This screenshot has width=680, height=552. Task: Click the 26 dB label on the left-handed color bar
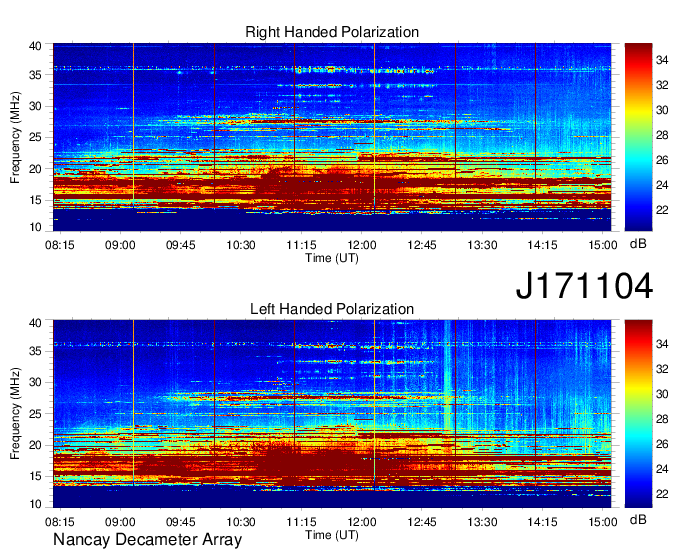point(662,444)
